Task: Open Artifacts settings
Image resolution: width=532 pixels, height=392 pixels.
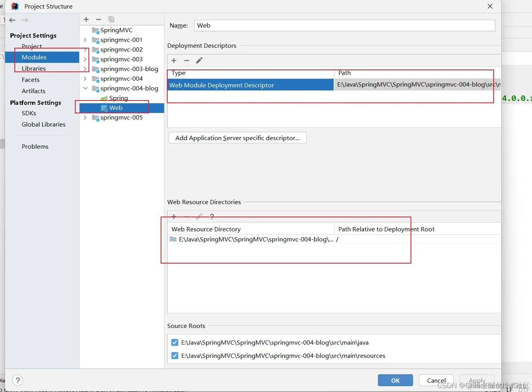Action: (33, 91)
